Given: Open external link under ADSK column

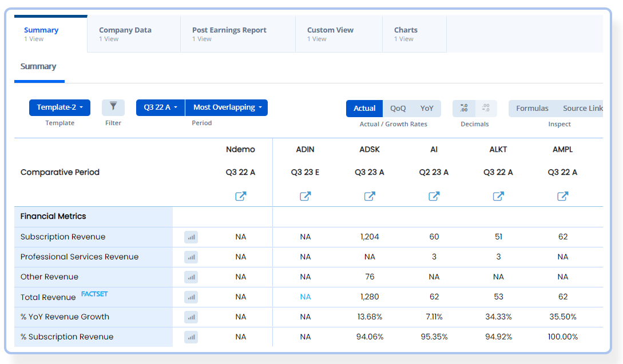Looking at the screenshot, I should [370, 196].
